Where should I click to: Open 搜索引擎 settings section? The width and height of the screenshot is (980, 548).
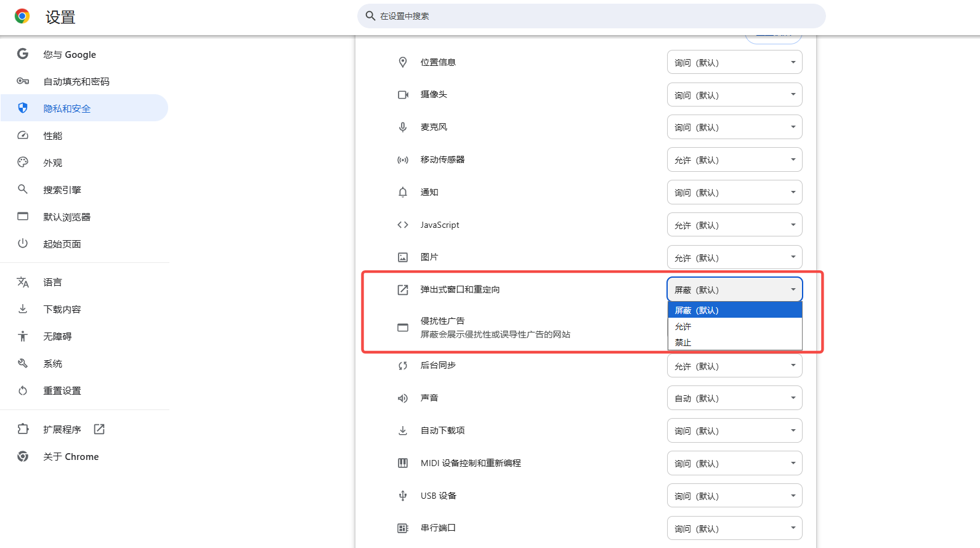click(84, 190)
